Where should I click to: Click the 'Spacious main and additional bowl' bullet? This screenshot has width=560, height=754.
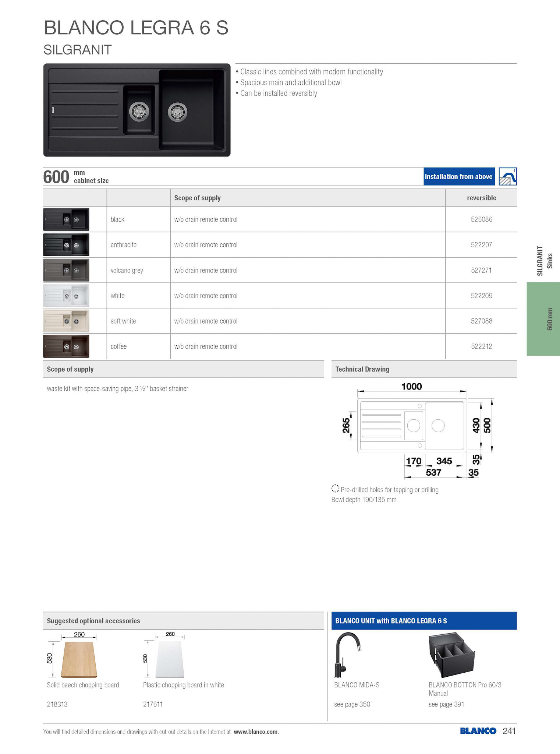[291, 82]
